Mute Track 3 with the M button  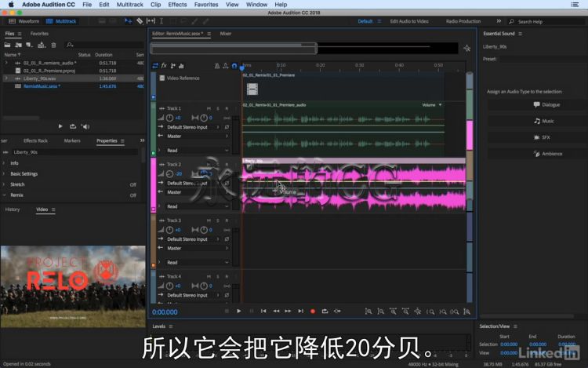coord(209,220)
